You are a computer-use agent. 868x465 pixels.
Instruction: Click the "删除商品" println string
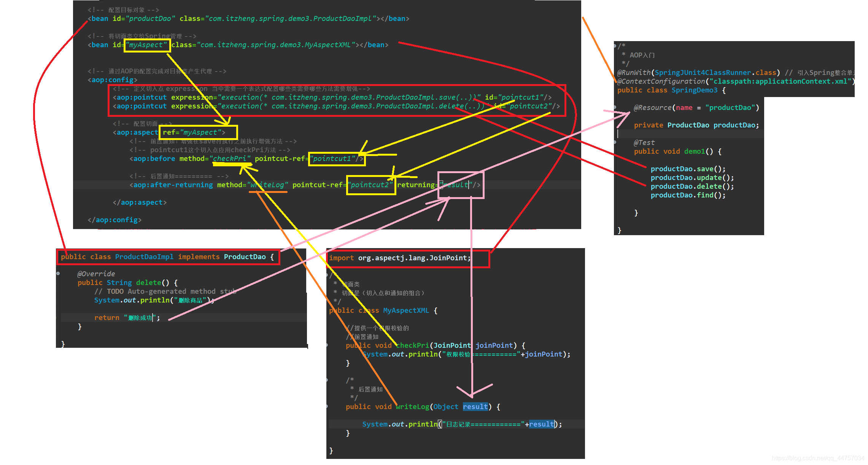(x=190, y=300)
